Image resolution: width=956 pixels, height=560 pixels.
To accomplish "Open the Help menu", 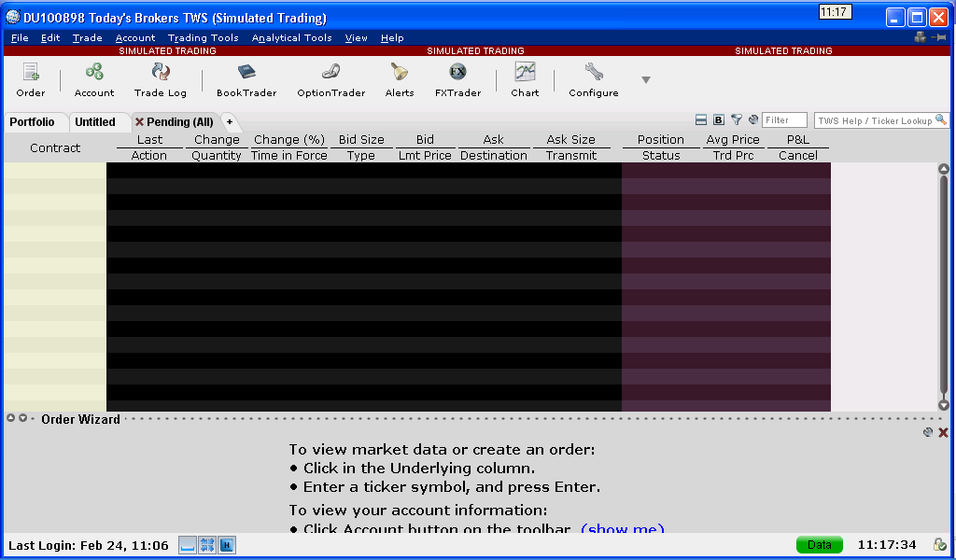I will click(392, 37).
